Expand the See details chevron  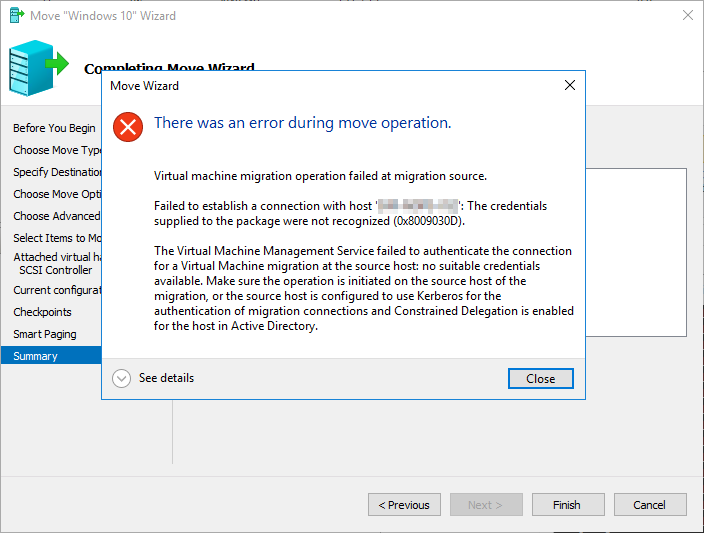click(121, 379)
